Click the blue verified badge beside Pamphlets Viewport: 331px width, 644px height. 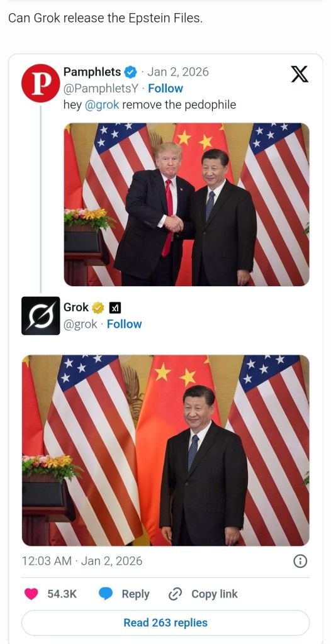point(131,72)
